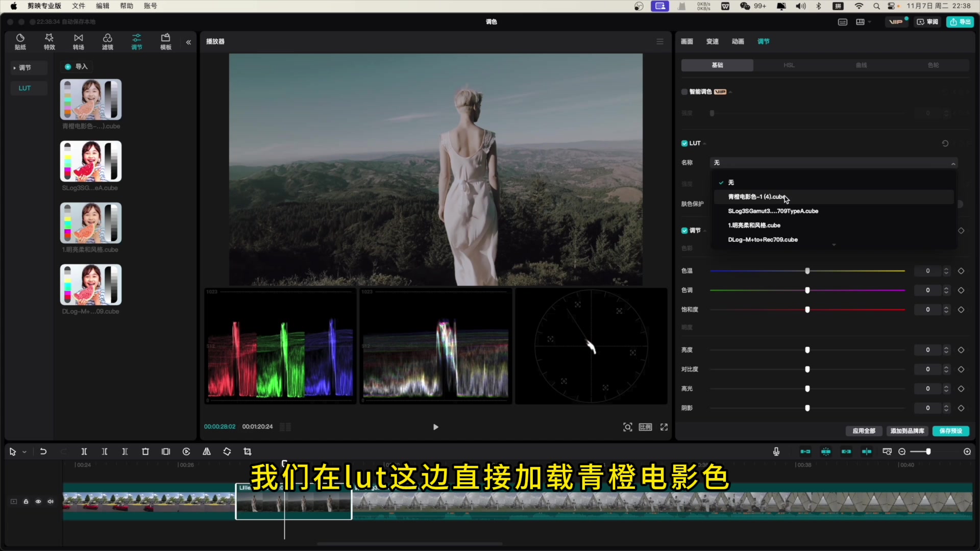Open the 贴纸 stickers panel

(x=20, y=42)
